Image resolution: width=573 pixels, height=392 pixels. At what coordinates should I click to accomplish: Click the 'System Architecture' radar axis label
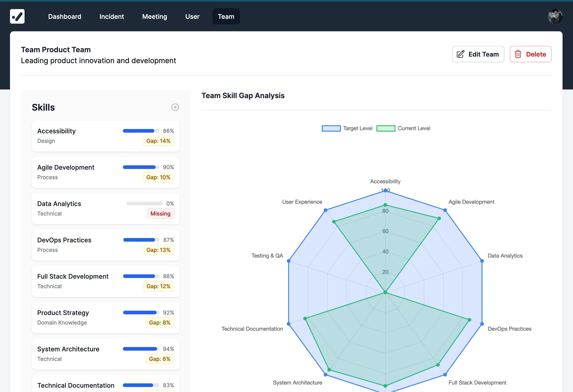(297, 383)
